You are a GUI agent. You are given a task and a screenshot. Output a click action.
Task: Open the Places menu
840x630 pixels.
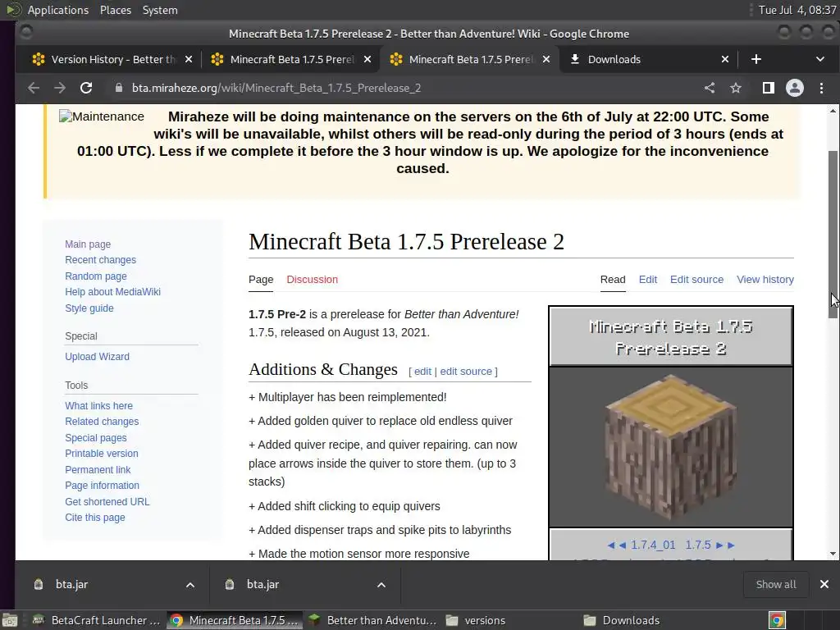(115, 10)
